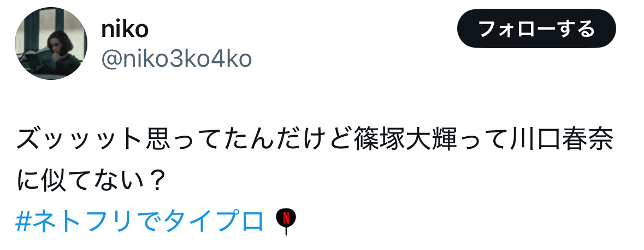Click the フォローする button
Viewport: 644px width, 250px height.
(x=536, y=28)
